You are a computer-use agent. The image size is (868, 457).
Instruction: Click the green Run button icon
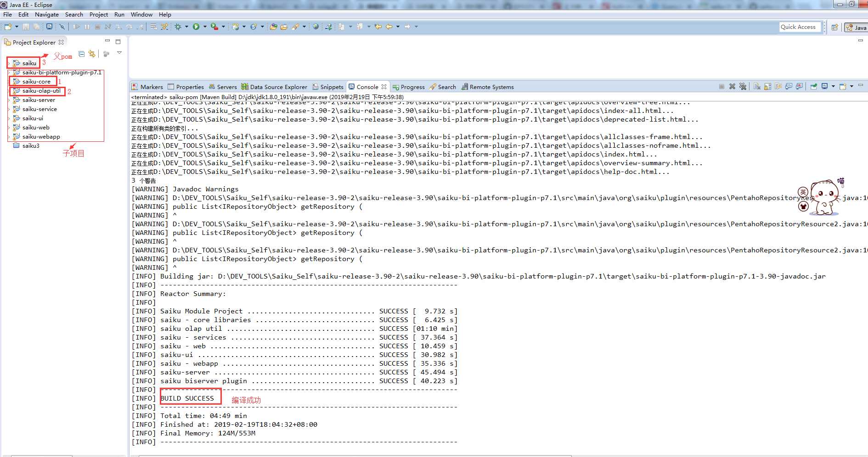[196, 27]
